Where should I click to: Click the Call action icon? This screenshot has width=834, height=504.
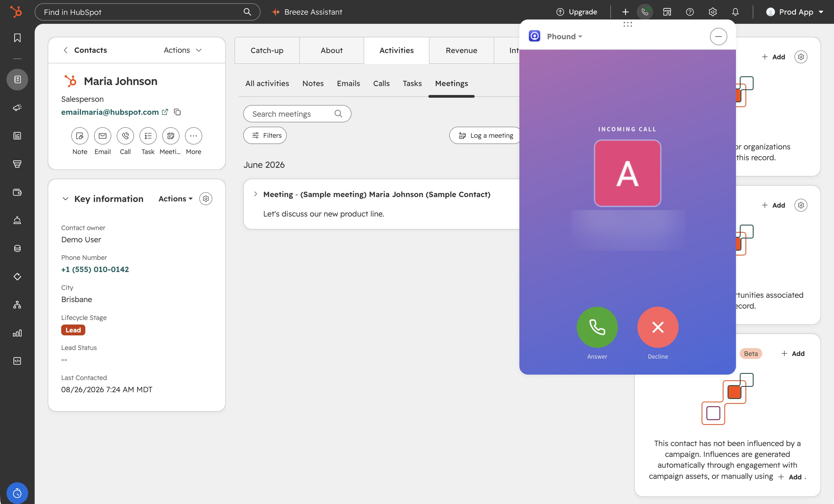(x=125, y=136)
